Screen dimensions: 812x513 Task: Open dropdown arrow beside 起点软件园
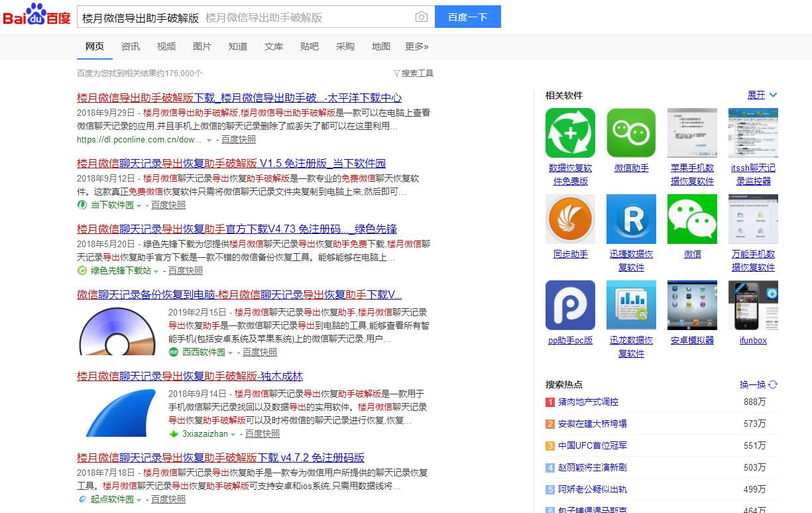click(139, 500)
